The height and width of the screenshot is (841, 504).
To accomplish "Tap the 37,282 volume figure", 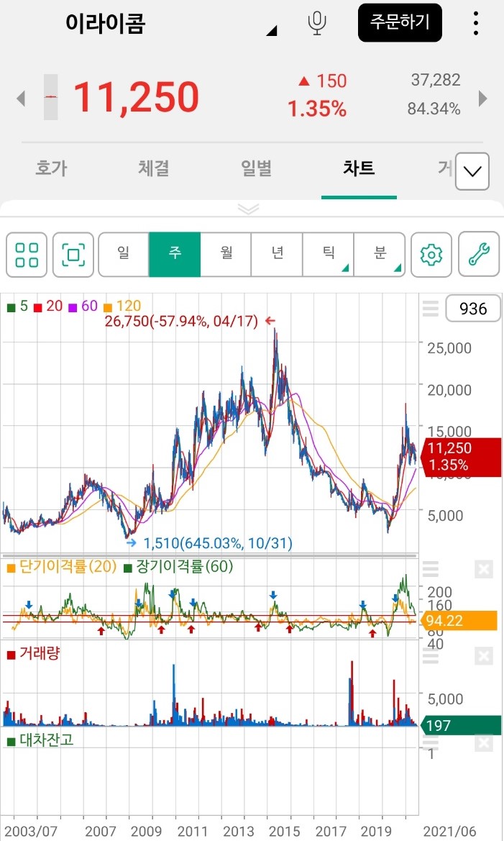I will 436,80.
